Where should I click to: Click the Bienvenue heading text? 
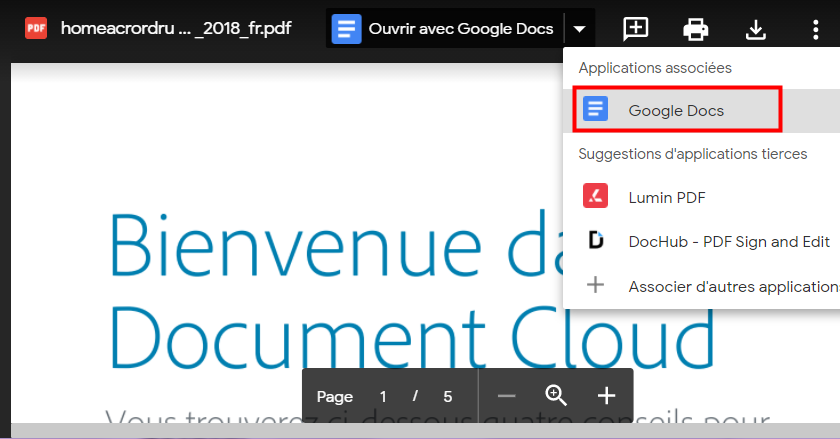click(x=295, y=245)
